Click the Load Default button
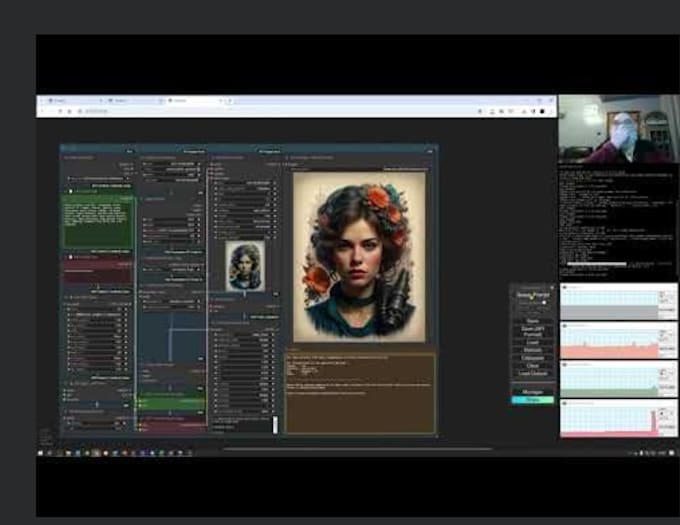Image resolution: width=680 pixels, height=525 pixels. (533, 374)
